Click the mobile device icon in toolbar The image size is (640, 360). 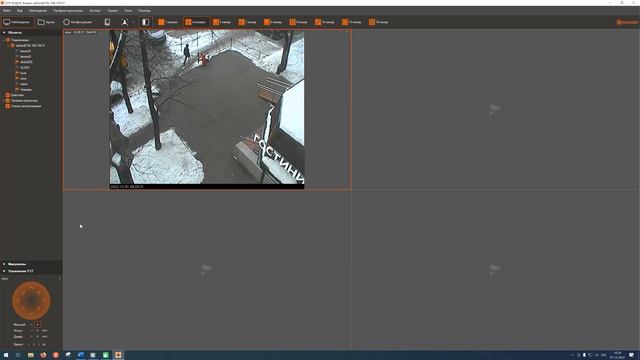[107, 22]
